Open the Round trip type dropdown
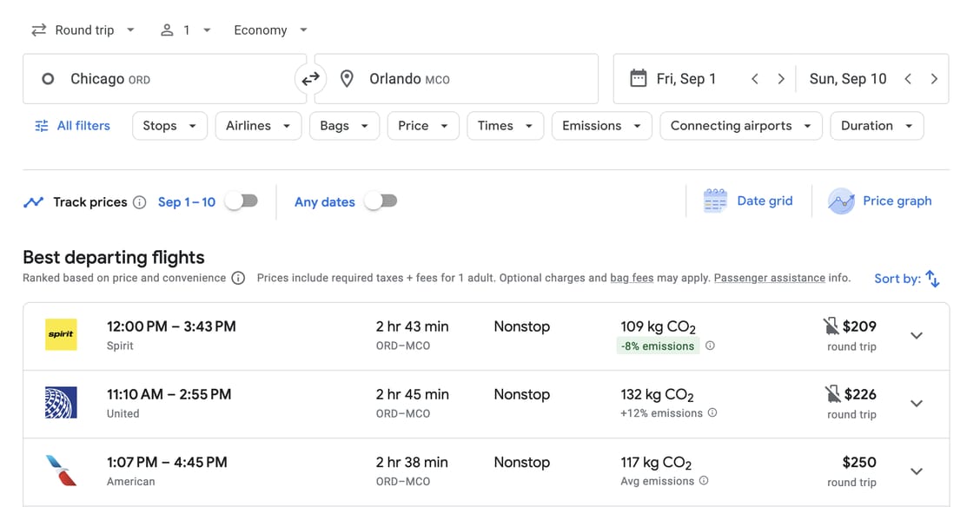Screen dimensions: 980x507 click(83, 30)
